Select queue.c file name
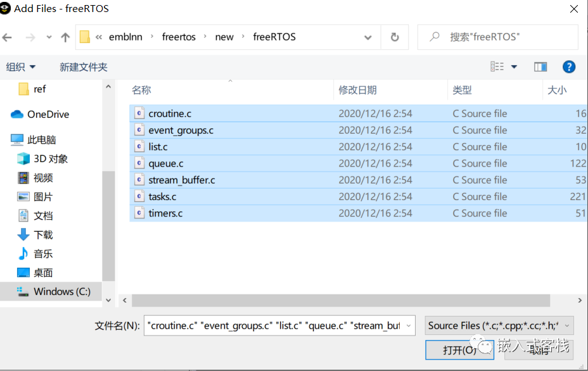Viewport: 588px width, 371px height. [166, 163]
